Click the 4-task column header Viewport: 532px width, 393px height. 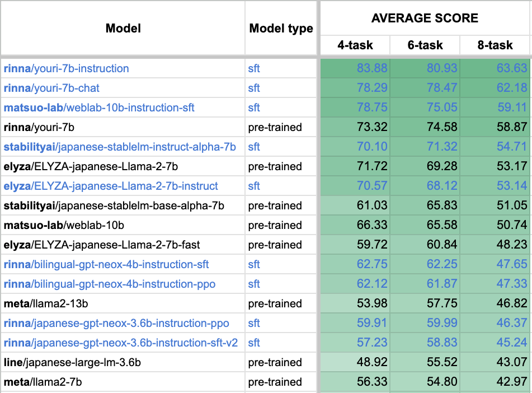(355, 45)
